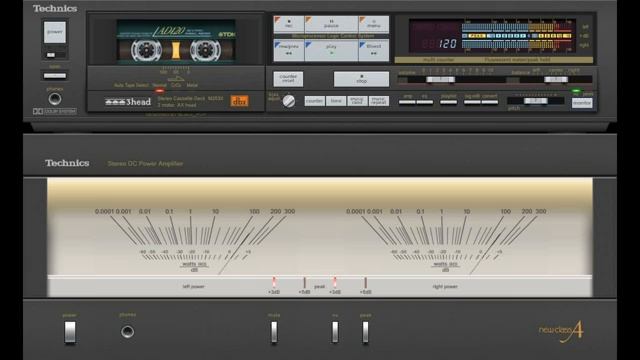Viewport: 640px width, 360px height.
Task: Click the red Normal tape select LED
Action: point(160,91)
